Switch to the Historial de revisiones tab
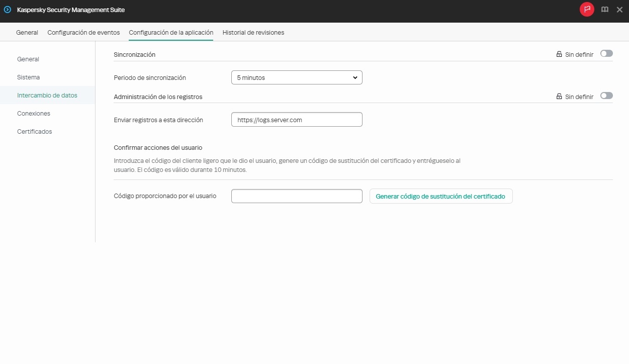The height and width of the screenshot is (364, 629). click(x=253, y=32)
